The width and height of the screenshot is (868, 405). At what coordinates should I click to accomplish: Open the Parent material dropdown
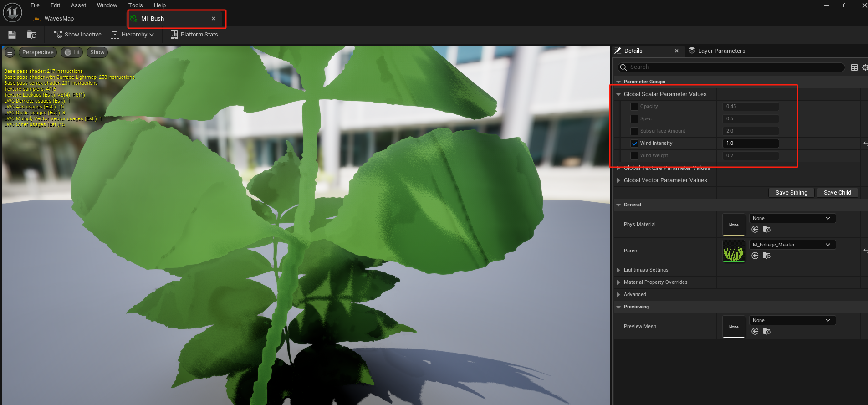792,245
